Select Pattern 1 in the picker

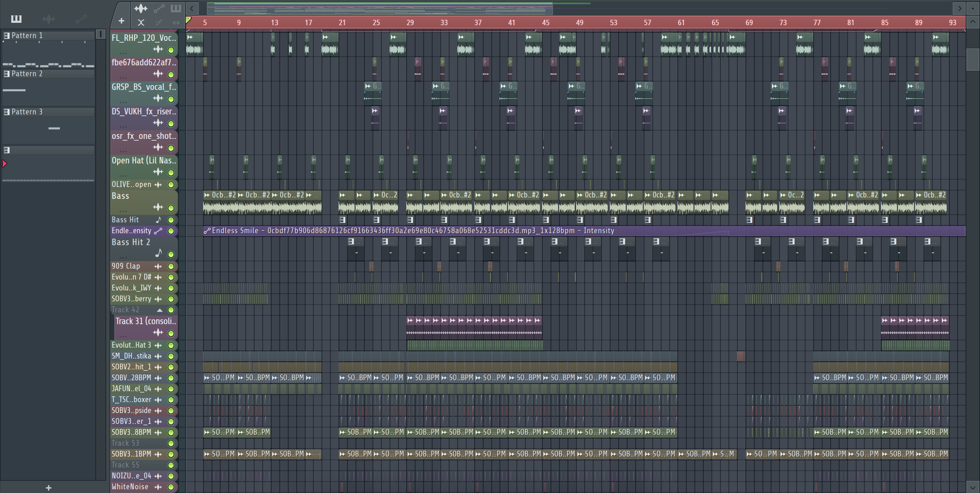(x=49, y=35)
